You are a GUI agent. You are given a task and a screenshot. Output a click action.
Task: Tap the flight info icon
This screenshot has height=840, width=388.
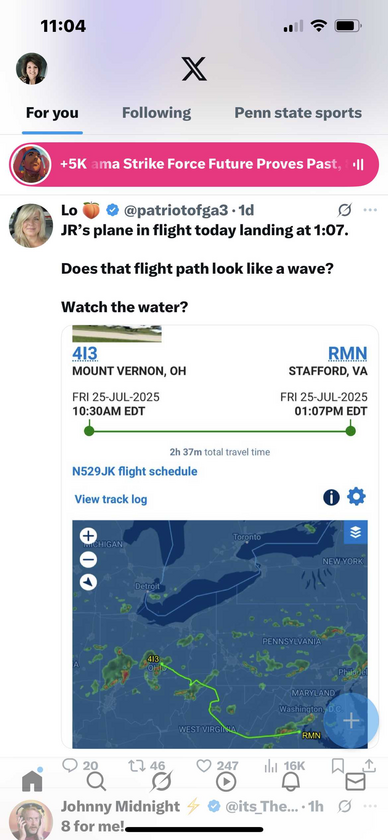click(x=331, y=498)
